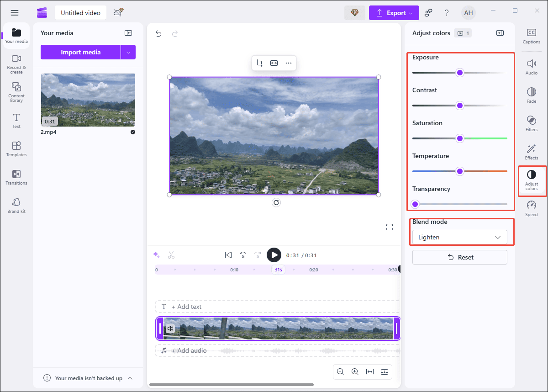The width and height of the screenshot is (548, 392).
Task: Adjust the Saturation slider
Action: coord(460,138)
